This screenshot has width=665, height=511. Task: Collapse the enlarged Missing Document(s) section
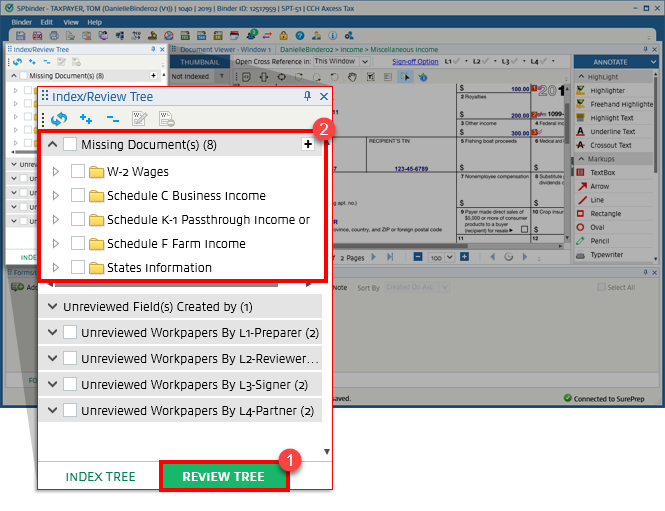click(x=53, y=144)
